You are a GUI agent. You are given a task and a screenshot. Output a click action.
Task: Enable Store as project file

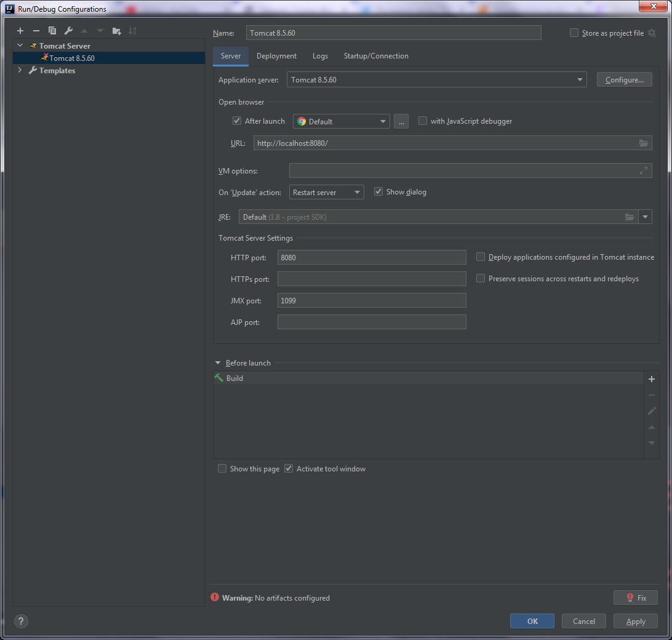[574, 33]
